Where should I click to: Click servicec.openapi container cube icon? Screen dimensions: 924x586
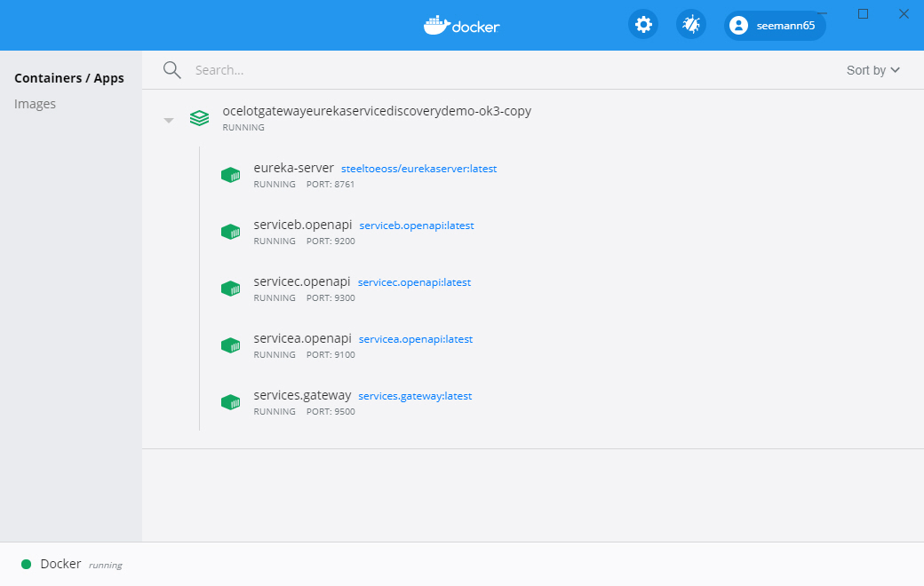[x=230, y=289]
